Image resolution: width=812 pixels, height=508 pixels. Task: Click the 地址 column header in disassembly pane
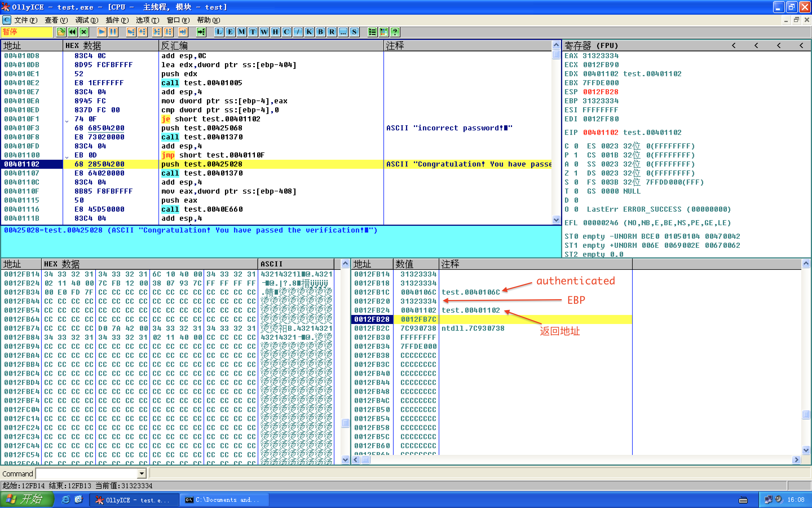32,45
